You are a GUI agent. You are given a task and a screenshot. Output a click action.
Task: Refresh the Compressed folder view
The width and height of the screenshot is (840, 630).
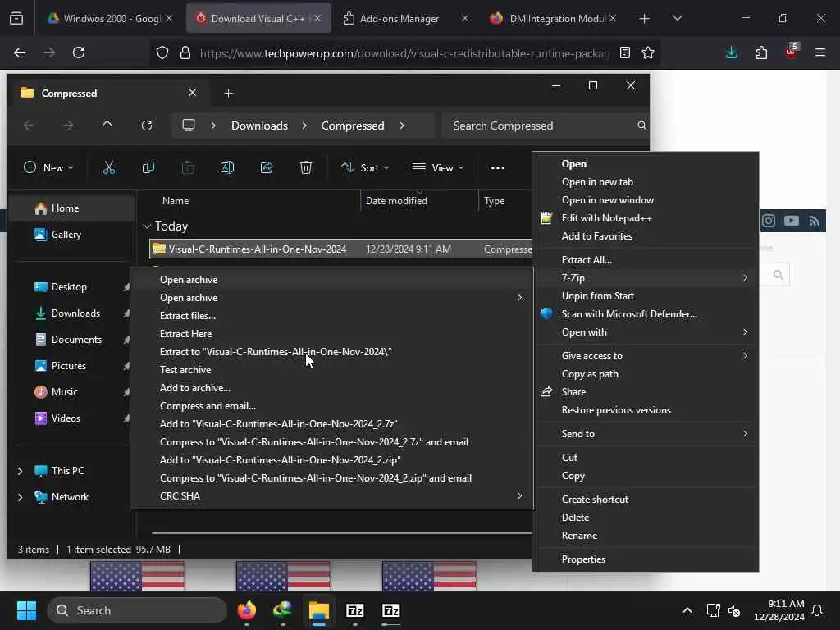click(147, 126)
